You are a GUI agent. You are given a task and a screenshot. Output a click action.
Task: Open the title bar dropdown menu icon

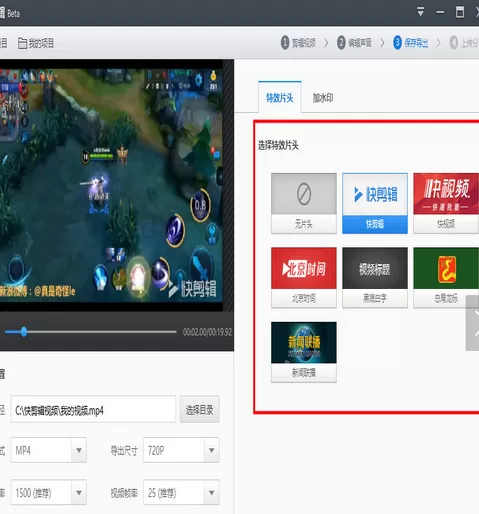coord(421,12)
